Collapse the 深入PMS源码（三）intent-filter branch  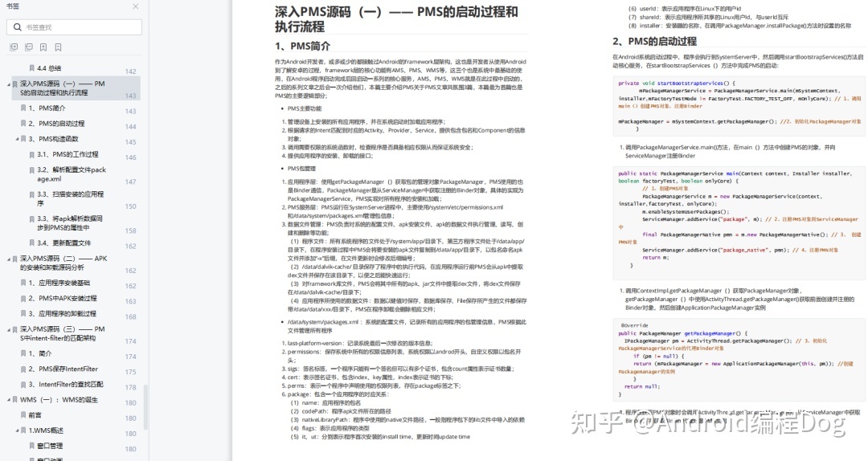pyautogui.click(x=8, y=329)
